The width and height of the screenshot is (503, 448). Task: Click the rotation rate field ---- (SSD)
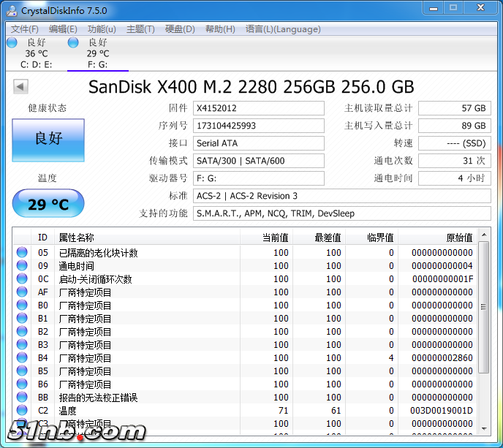[x=455, y=143]
